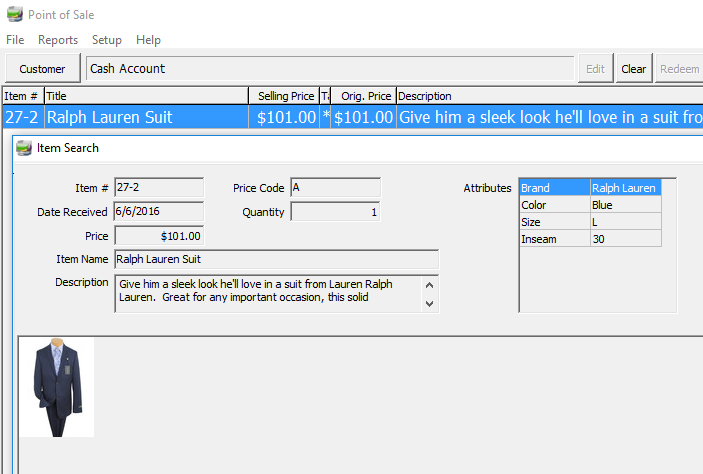Viewport: 703px width, 474px height.
Task: Click the Description column header
Action: [550, 96]
